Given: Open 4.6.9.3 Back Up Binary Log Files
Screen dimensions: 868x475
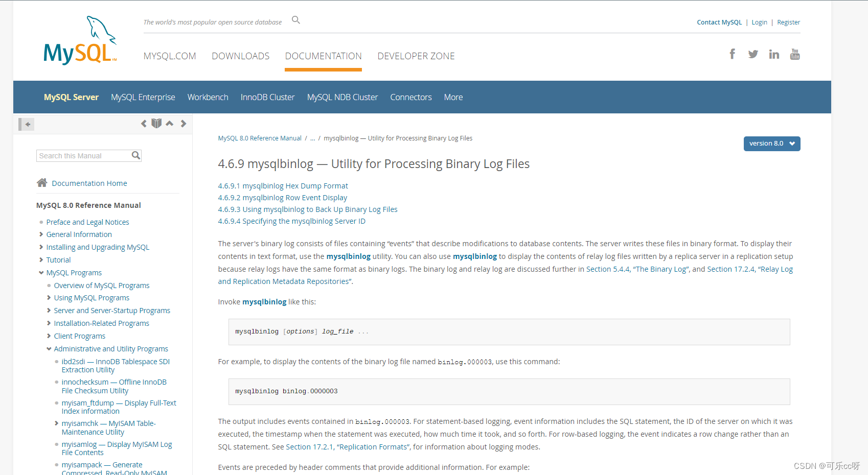Looking at the screenshot, I should 308,209.
